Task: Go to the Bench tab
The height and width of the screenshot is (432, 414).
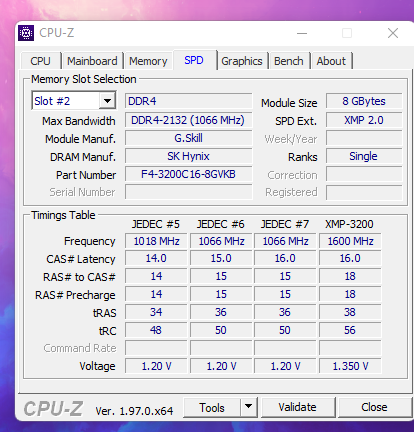Action: (289, 61)
